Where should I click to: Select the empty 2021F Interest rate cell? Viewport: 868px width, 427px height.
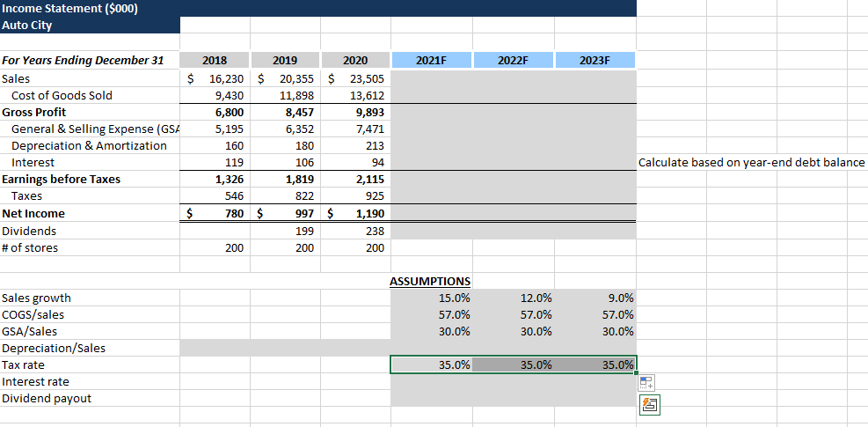431,381
